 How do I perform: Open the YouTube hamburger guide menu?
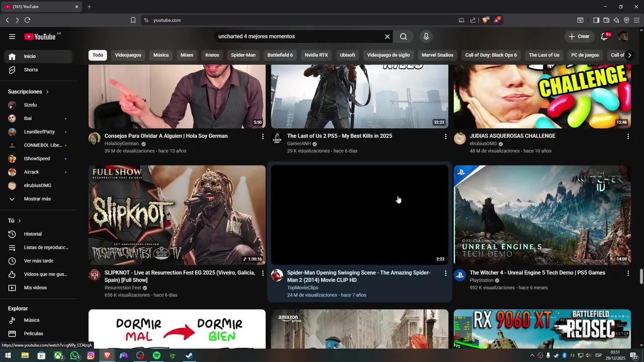12,36
